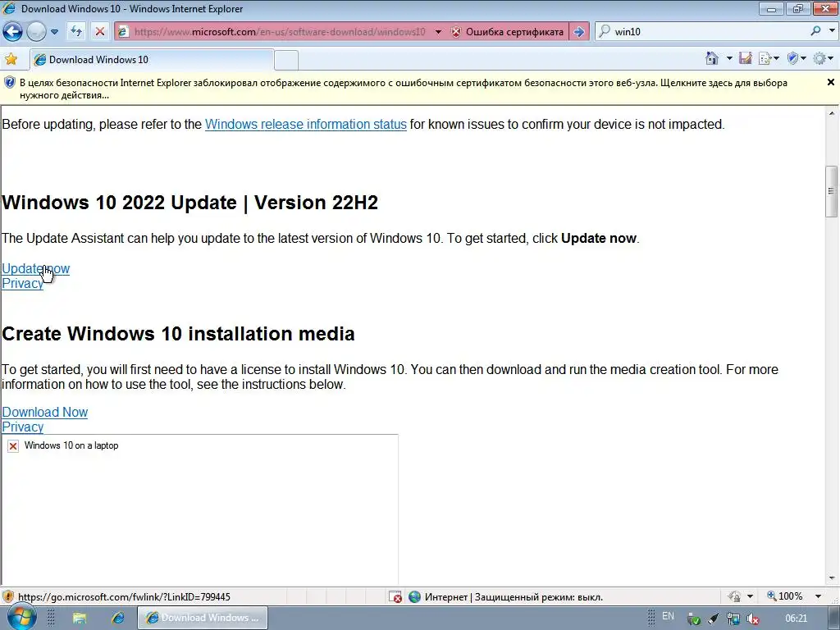Expand the Home button dropdown arrow

[729, 58]
